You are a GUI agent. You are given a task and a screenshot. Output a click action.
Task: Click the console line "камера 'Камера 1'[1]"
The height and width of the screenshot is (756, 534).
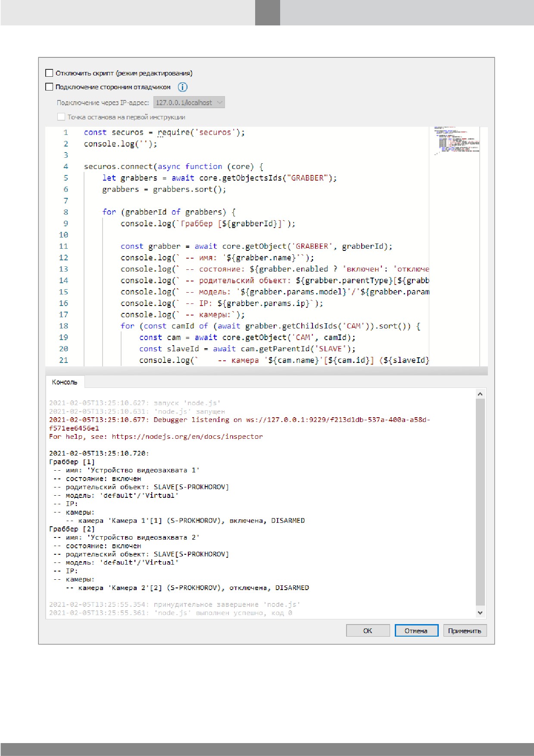(x=185, y=521)
